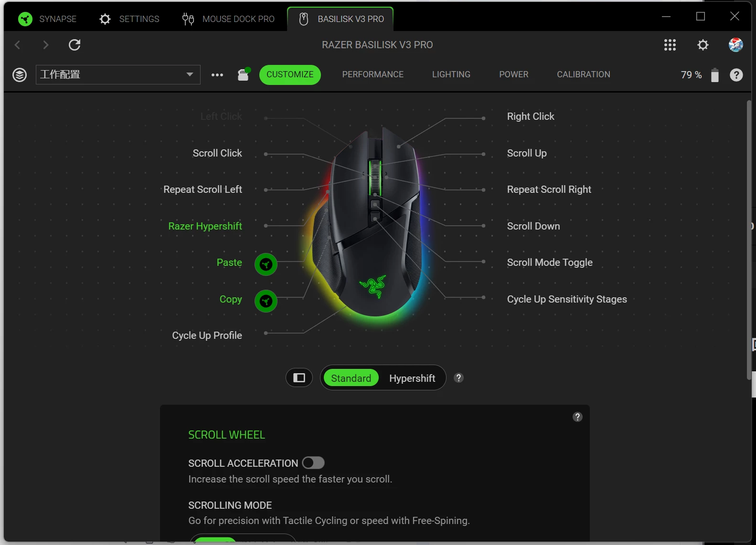This screenshot has height=545, width=756.
Task: Go forward with the right arrow
Action: [x=46, y=45]
